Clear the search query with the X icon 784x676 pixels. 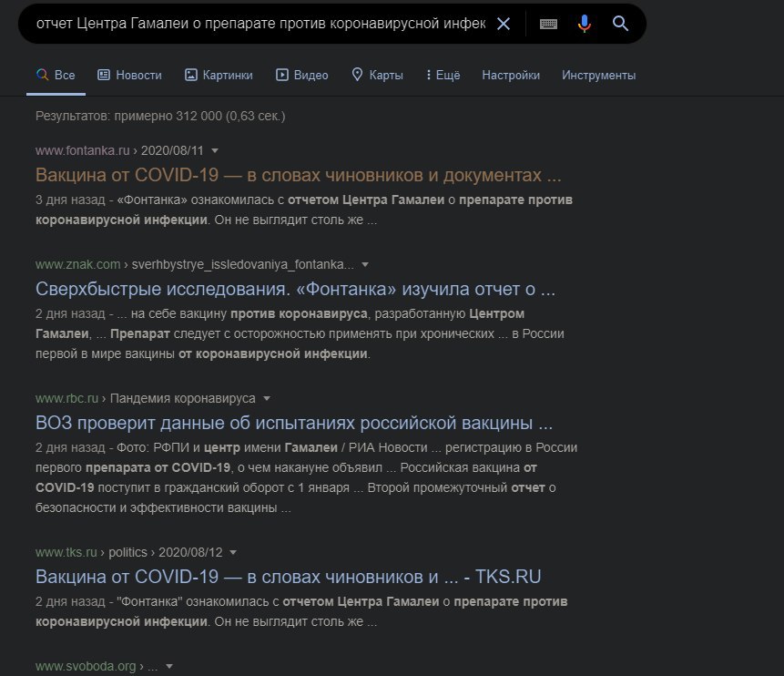503,24
